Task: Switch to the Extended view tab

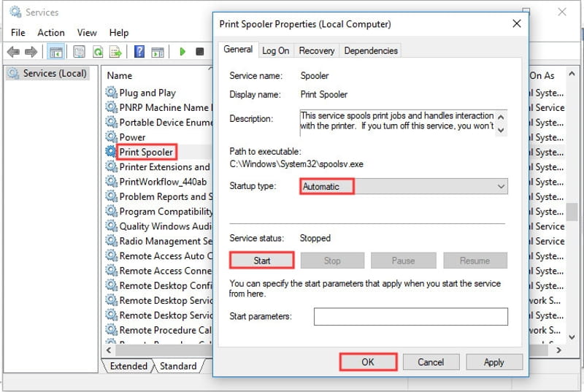Action: point(128,366)
